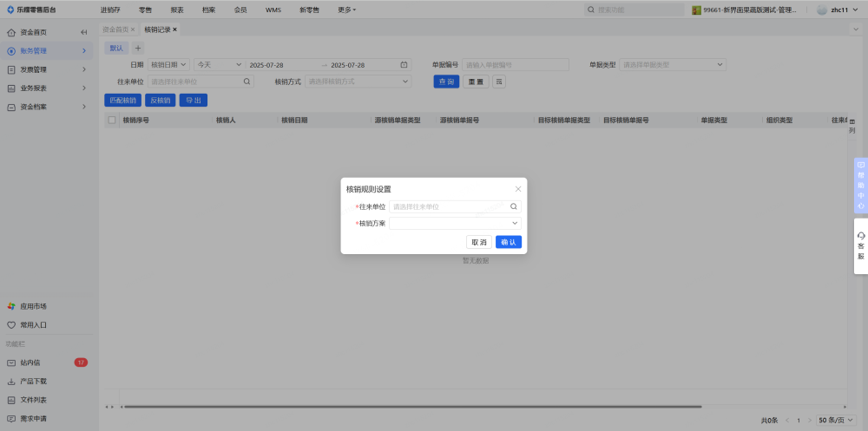The width and height of the screenshot is (868, 431).
Task: Click the 确认 button
Action: point(509,242)
